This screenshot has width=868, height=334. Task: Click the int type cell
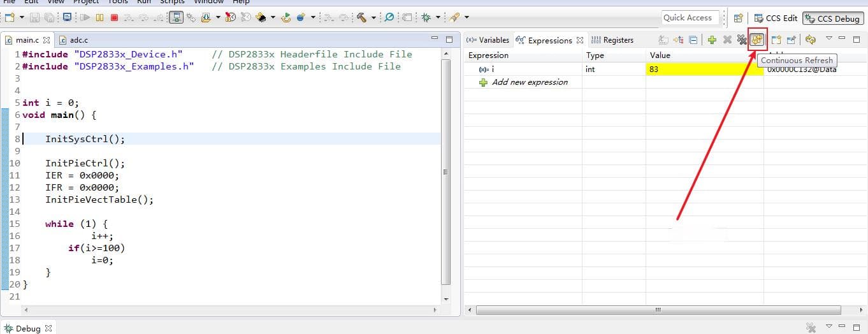[614, 69]
